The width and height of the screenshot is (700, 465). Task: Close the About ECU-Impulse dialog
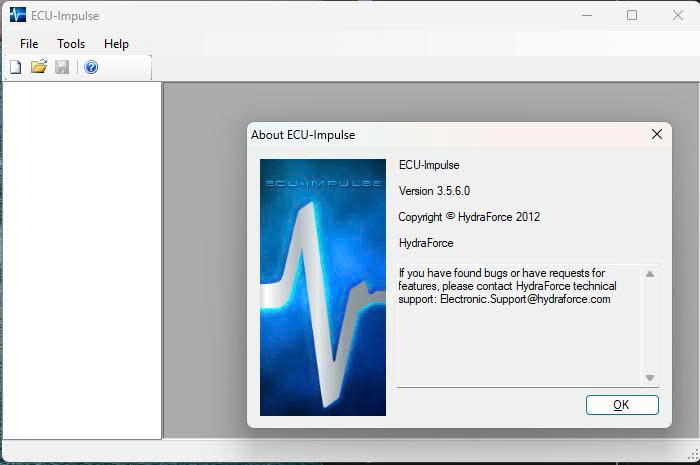[x=656, y=134]
